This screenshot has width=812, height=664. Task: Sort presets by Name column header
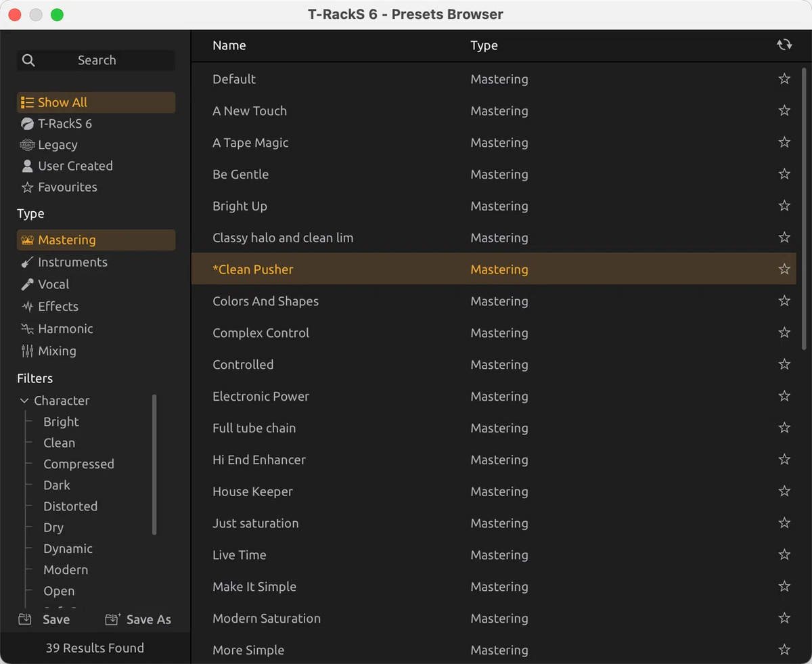[x=229, y=45]
